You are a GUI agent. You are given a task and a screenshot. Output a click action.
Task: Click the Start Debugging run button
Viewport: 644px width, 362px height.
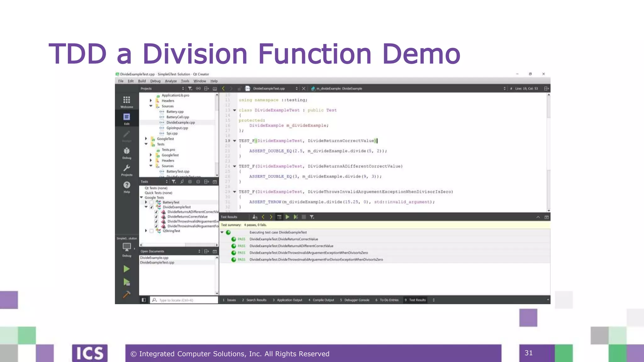click(x=126, y=282)
